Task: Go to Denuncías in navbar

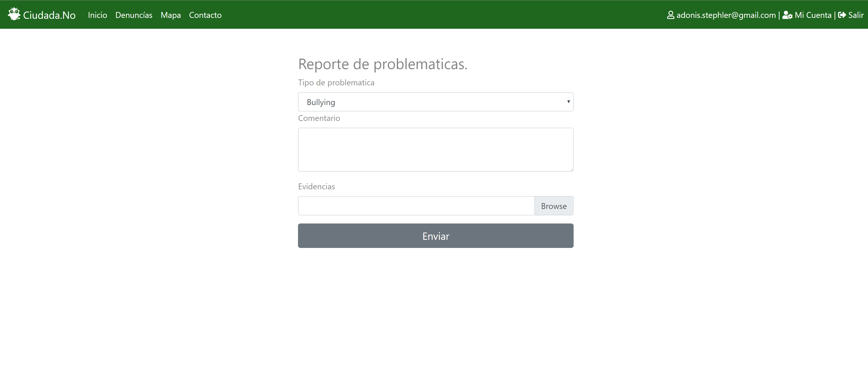Action: pos(134,15)
